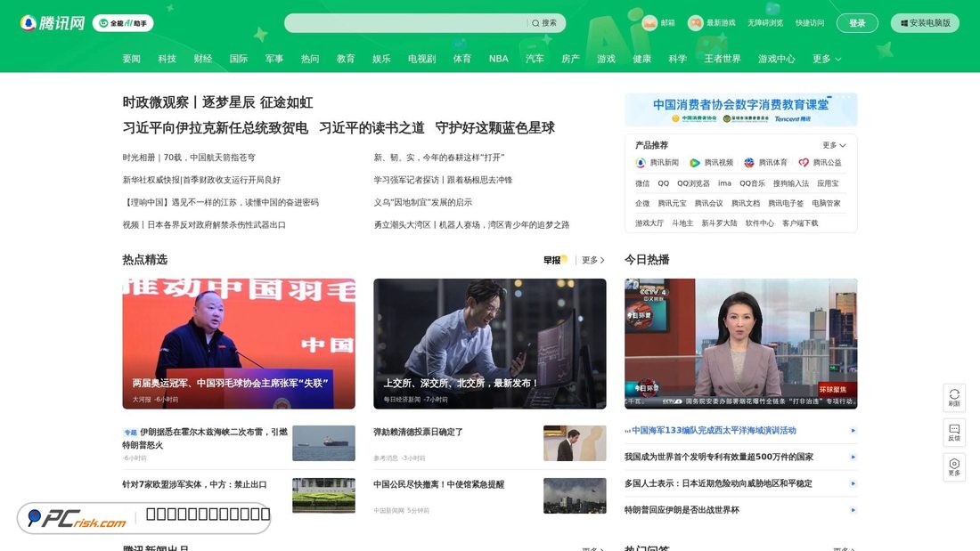Image resolution: width=980 pixels, height=551 pixels.
Task: Play 特朗普回应伊朗 story arrow icon
Action: (853, 510)
